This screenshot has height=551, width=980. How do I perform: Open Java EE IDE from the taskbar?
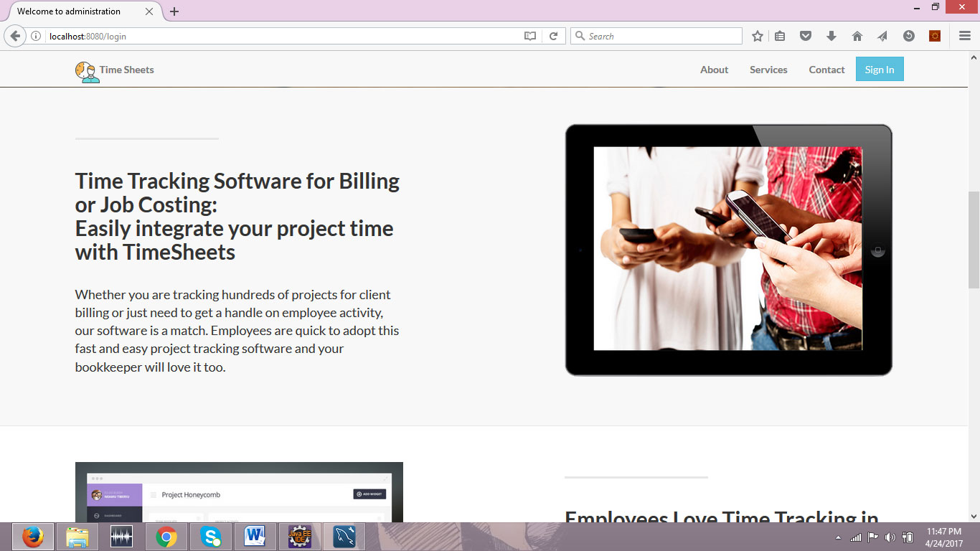click(x=300, y=537)
